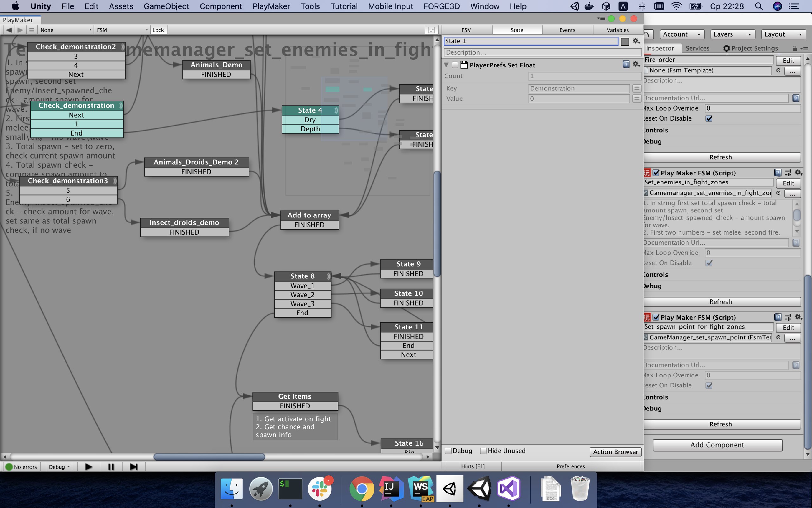Open the Layout dropdown

click(783, 34)
